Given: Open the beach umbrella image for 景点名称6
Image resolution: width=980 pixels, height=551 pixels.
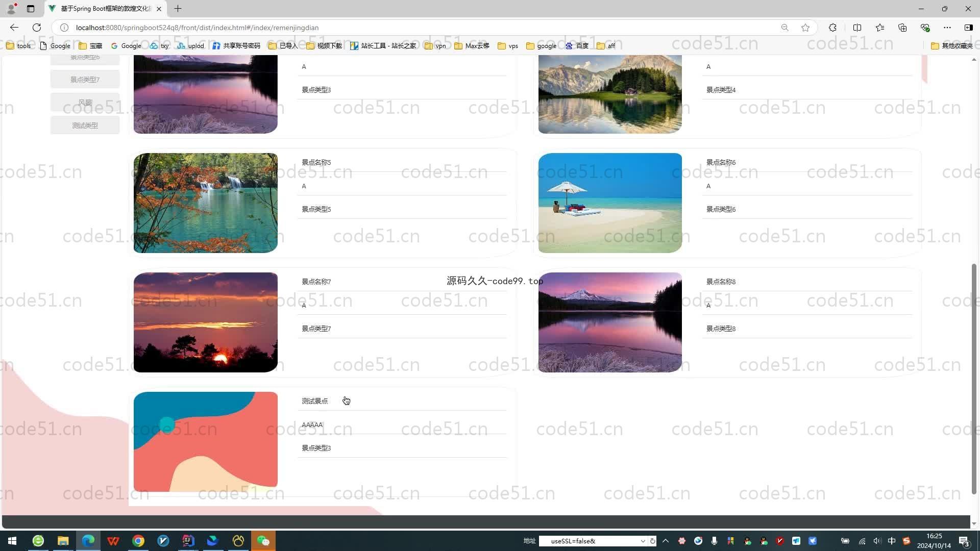Looking at the screenshot, I should [x=610, y=203].
